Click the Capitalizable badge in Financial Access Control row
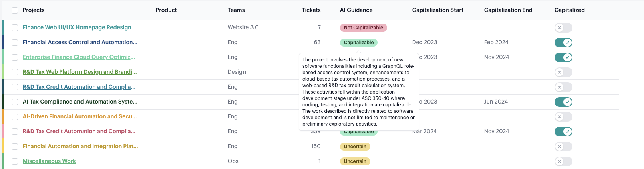This screenshot has width=644, height=169. tap(359, 43)
